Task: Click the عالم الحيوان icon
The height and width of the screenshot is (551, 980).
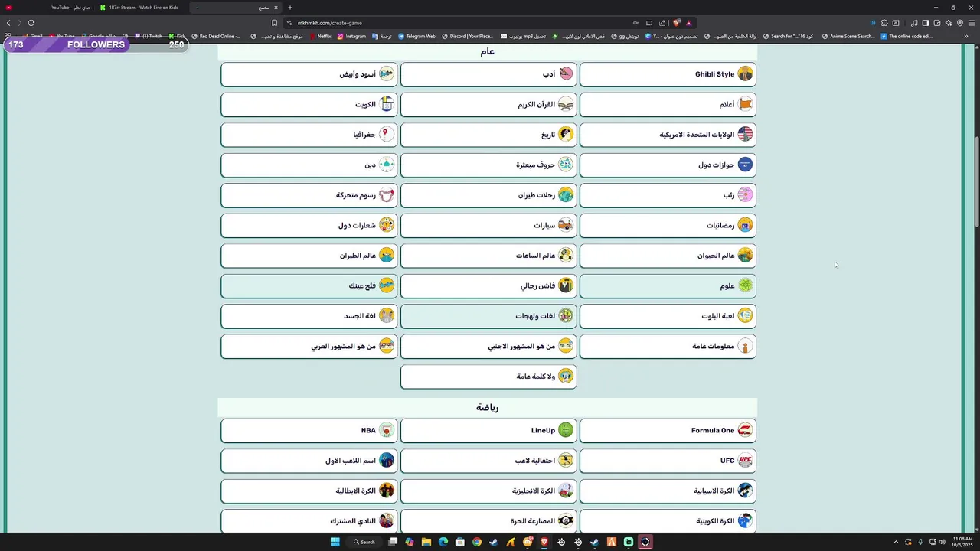Action: click(x=745, y=256)
